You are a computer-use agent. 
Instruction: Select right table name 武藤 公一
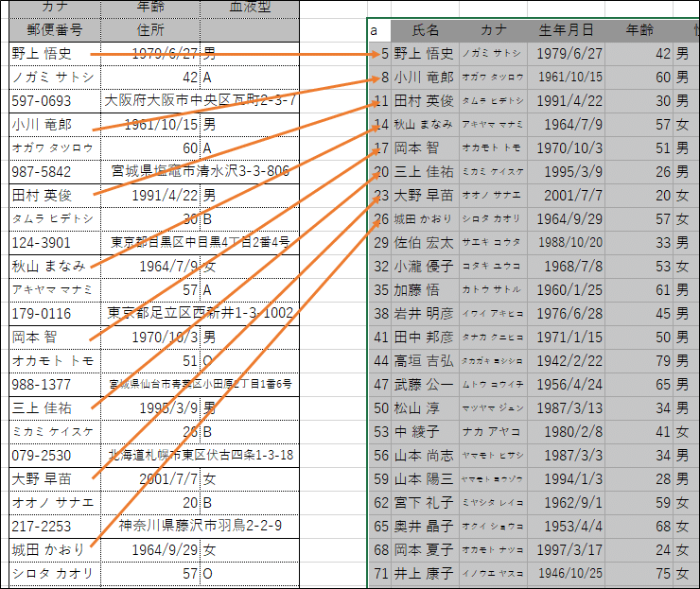coord(426,385)
